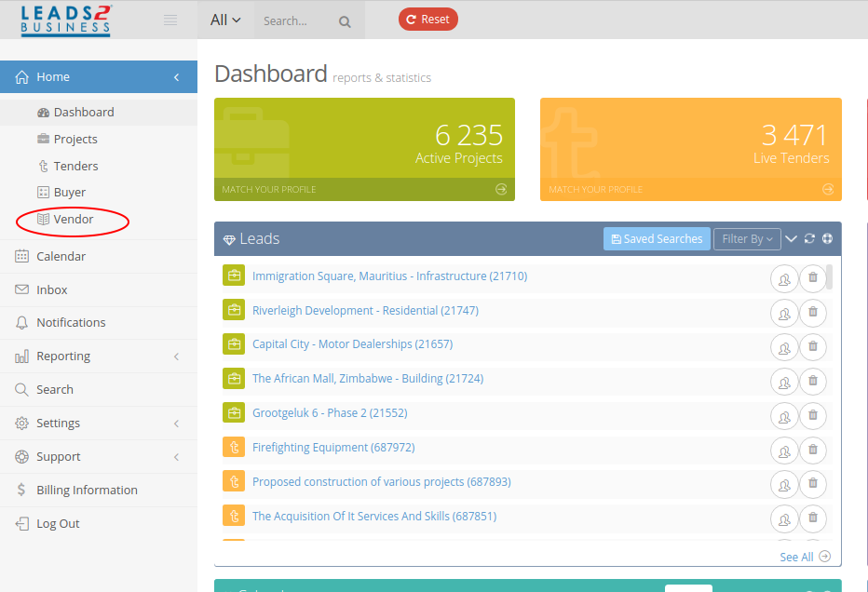Click the Leads panel fullscreen icon
The image size is (868, 592).
pyautogui.click(x=828, y=238)
